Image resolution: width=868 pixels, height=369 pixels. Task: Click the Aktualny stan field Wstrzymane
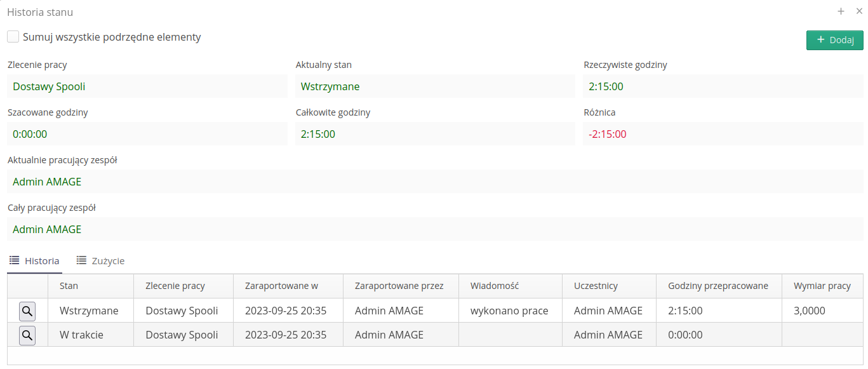click(435, 86)
